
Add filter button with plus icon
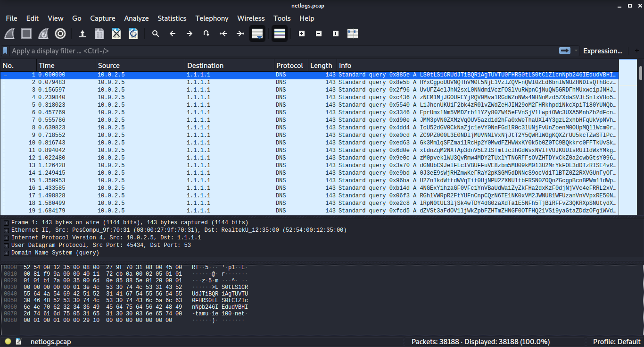[x=637, y=51]
